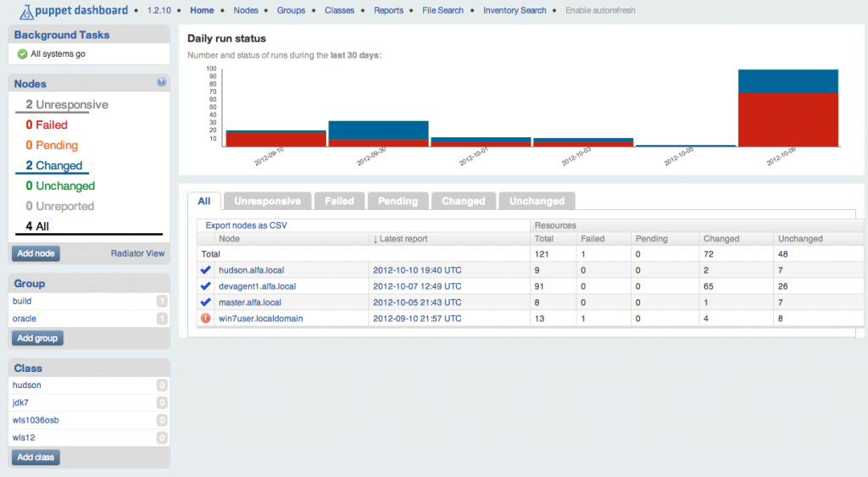
Task: Click the green All systems go checkmark
Action: [x=22, y=54]
